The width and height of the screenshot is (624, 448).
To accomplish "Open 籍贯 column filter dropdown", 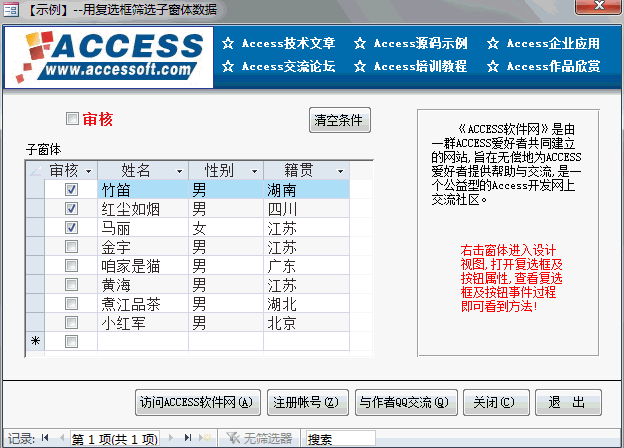I will click(x=340, y=171).
